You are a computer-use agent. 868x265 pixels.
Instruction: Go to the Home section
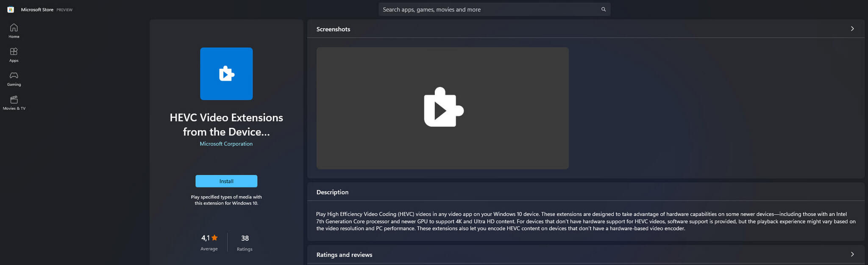tap(14, 31)
